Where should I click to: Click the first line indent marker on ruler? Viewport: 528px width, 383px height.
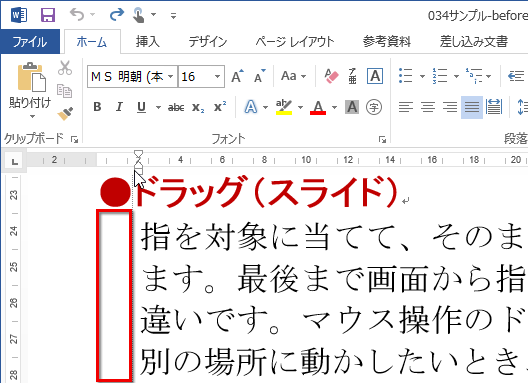tap(138, 154)
